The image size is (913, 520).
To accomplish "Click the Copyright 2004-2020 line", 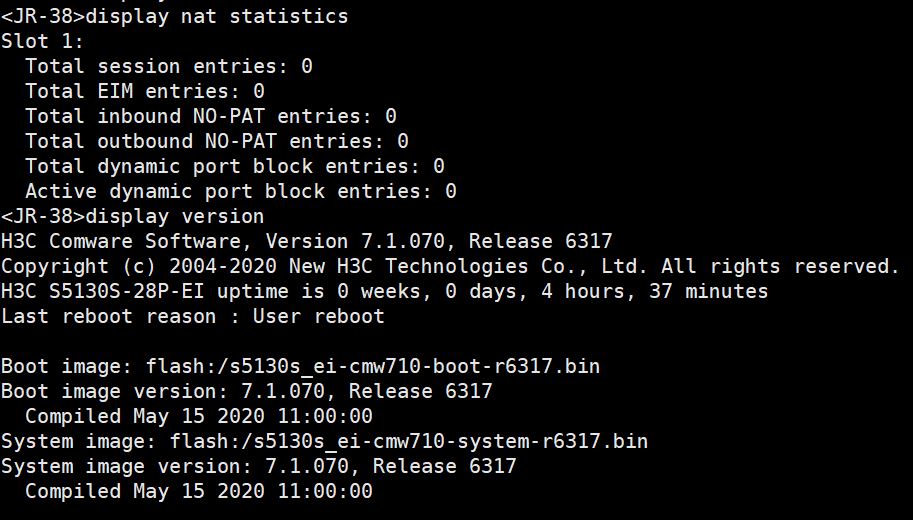I will [450, 266].
